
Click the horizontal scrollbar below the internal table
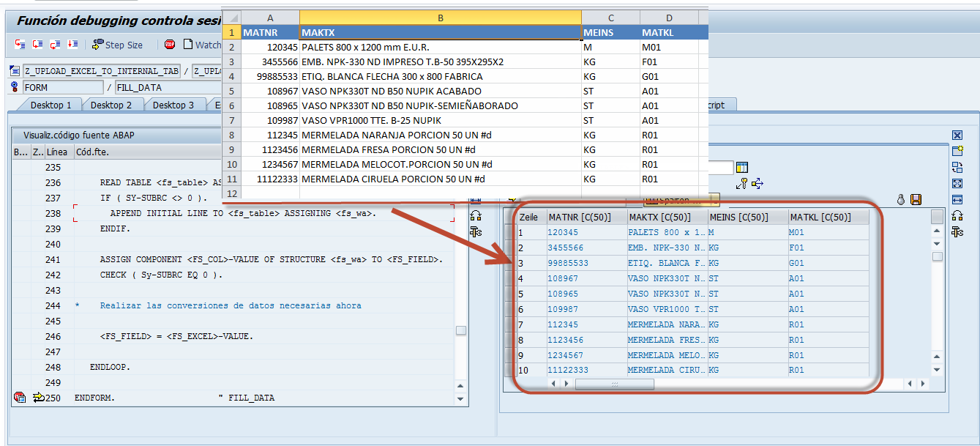click(615, 383)
